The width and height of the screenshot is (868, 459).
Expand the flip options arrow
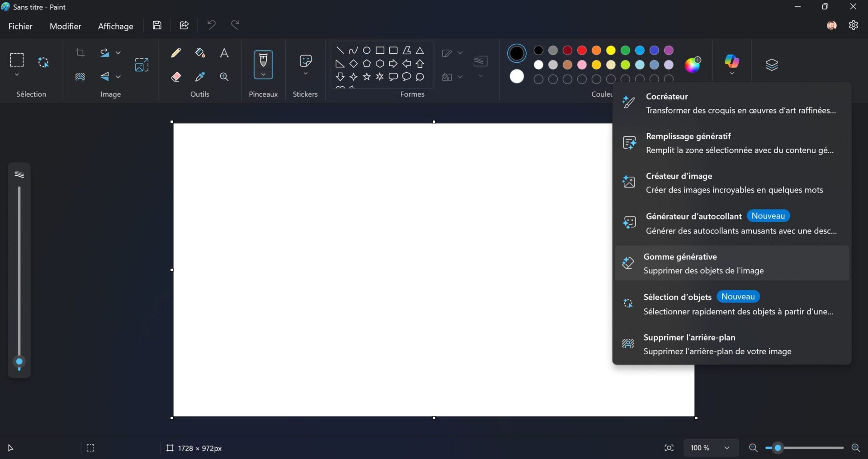(x=118, y=77)
